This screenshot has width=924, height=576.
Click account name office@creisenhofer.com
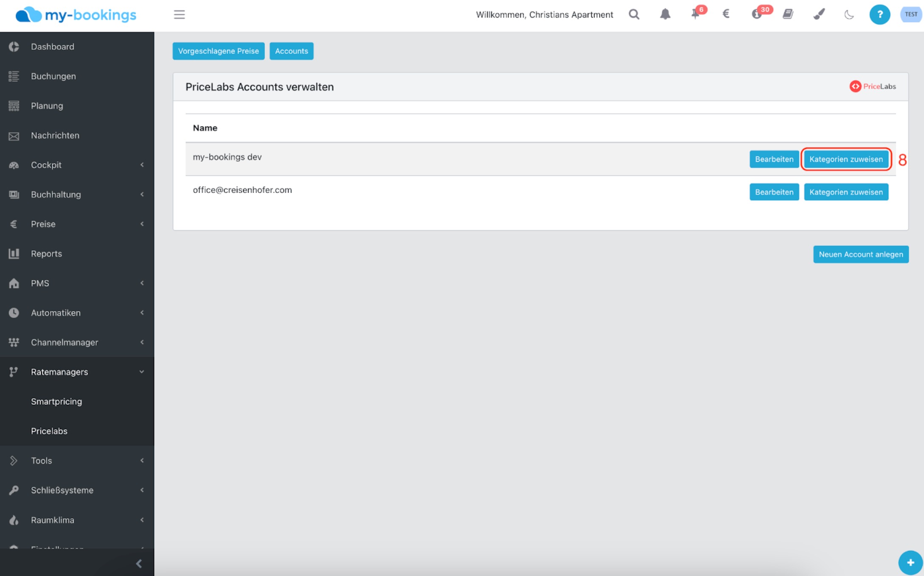tap(242, 190)
